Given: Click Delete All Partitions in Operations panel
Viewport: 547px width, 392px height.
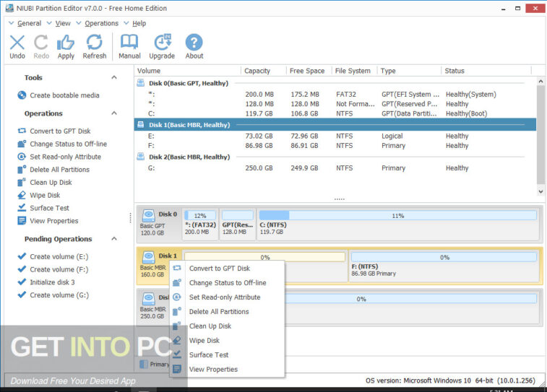Looking at the screenshot, I should coord(59,170).
